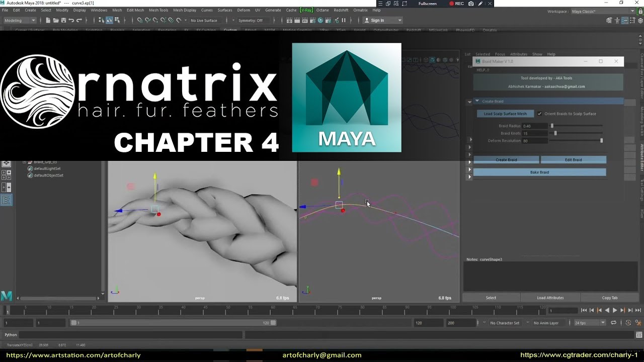This screenshot has width=644, height=362.
Task: Open HELP menu in Braid Maker
Action: pos(482,70)
